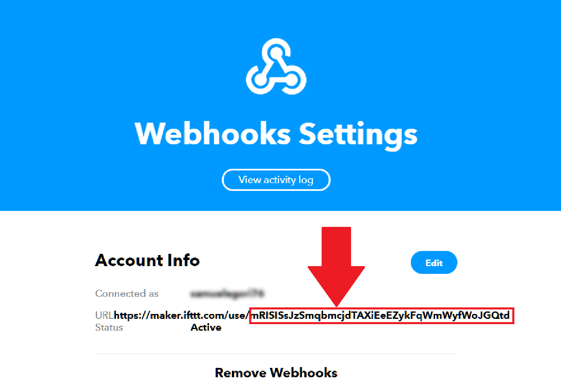561x392 pixels.
Task: Click the blue Edit button
Action: [x=434, y=262]
